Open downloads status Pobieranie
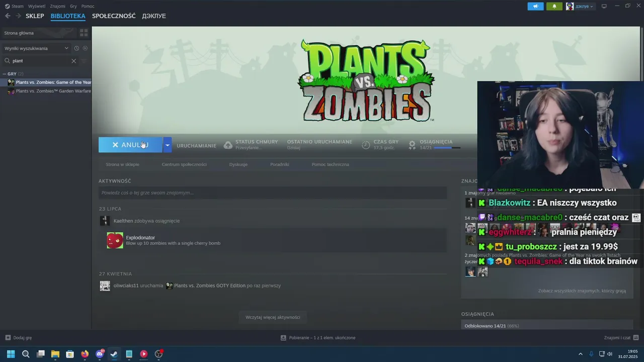Screen dimensions: 644x362 point(318,338)
